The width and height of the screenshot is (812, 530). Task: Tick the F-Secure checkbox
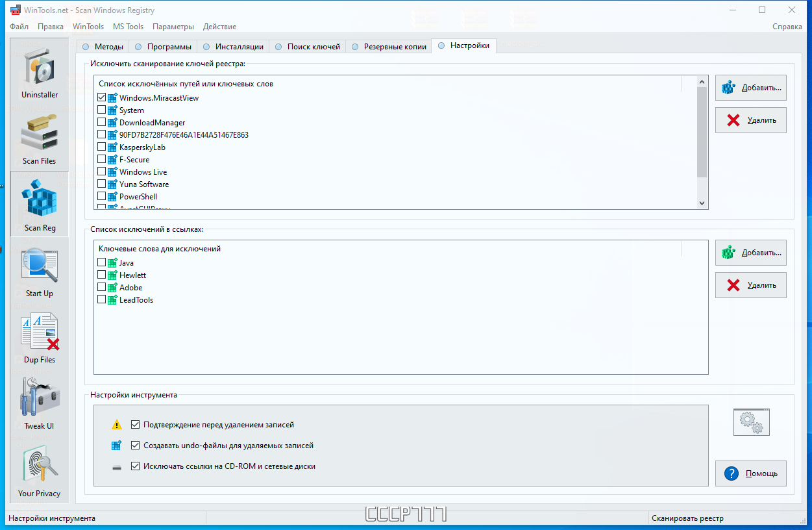[101, 160]
